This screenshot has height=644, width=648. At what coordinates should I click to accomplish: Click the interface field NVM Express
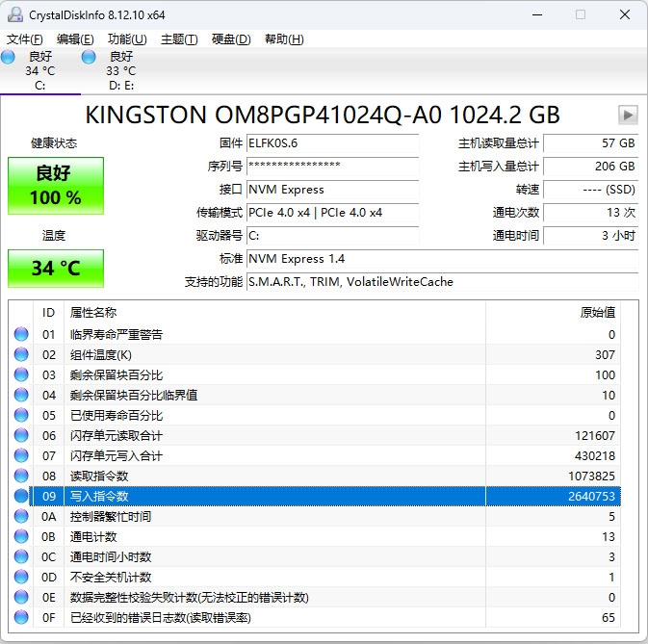333,190
